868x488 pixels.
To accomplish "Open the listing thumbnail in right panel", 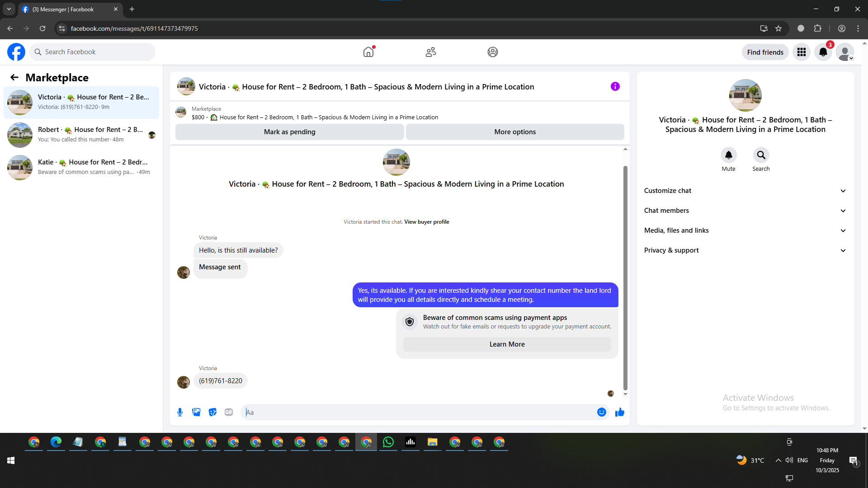I will [x=745, y=95].
